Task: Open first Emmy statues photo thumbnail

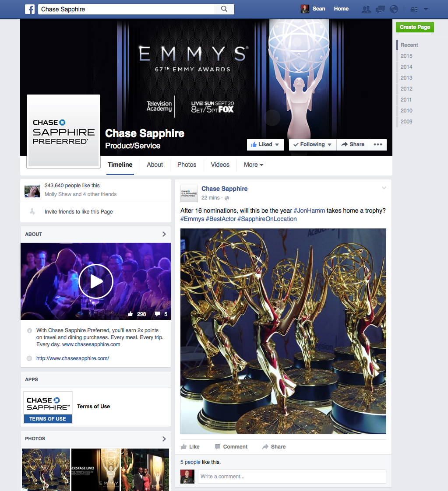Action: coord(46,470)
